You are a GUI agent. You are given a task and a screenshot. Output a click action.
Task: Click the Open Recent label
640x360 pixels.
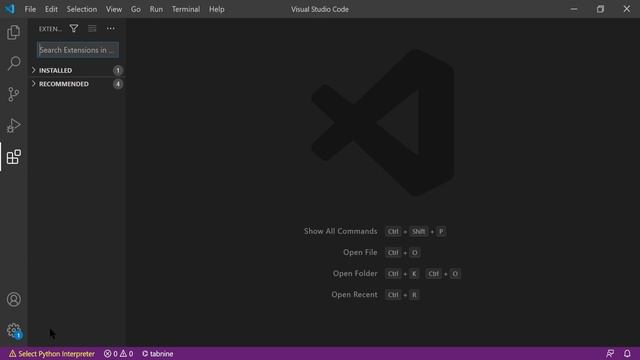click(x=354, y=295)
